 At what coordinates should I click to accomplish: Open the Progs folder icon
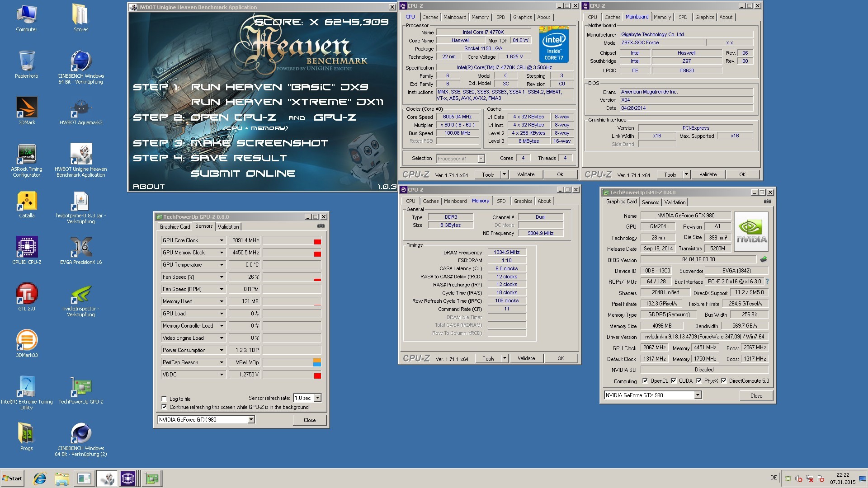(x=27, y=437)
